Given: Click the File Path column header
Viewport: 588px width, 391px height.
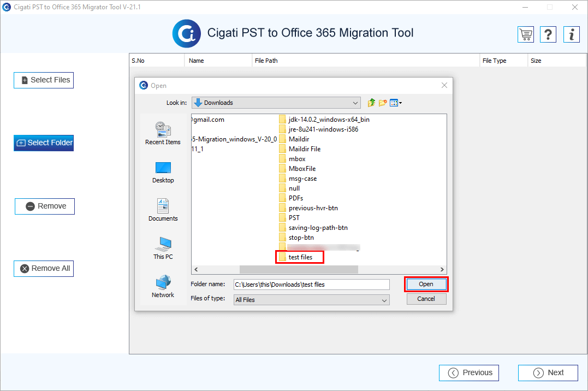Looking at the screenshot, I should click(366, 61).
